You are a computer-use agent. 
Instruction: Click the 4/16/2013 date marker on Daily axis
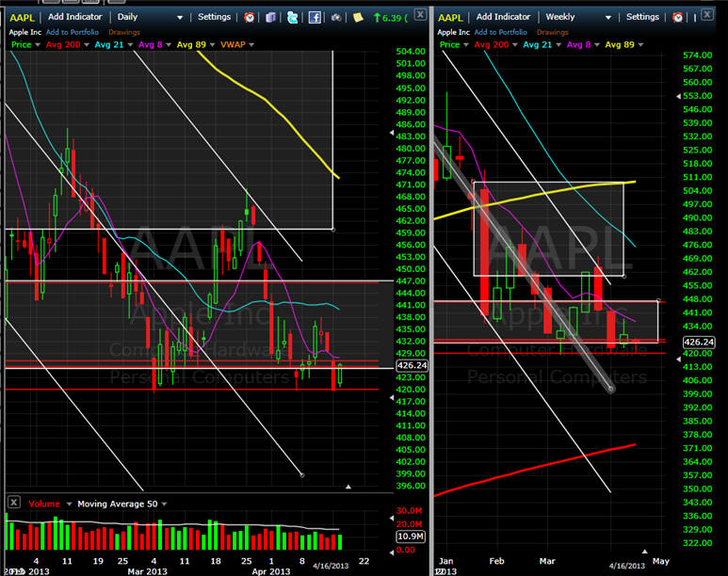point(331,566)
